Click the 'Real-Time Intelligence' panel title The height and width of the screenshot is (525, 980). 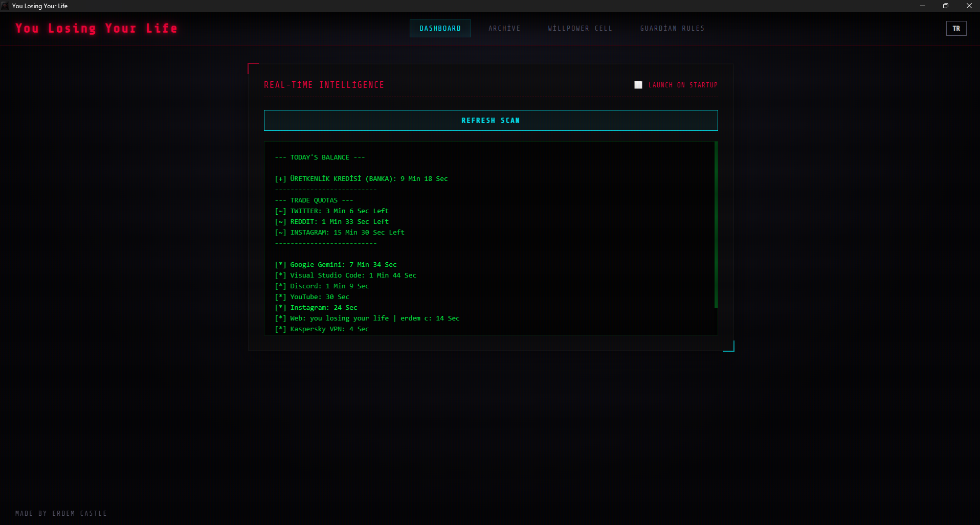324,85
